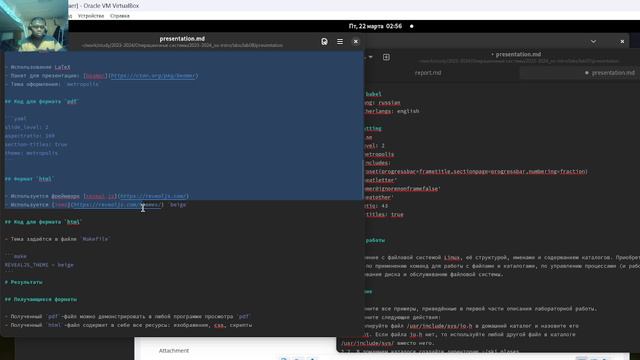The image size is (640, 360).
Task: Click the heading 'Формат html'
Action: 29,179
